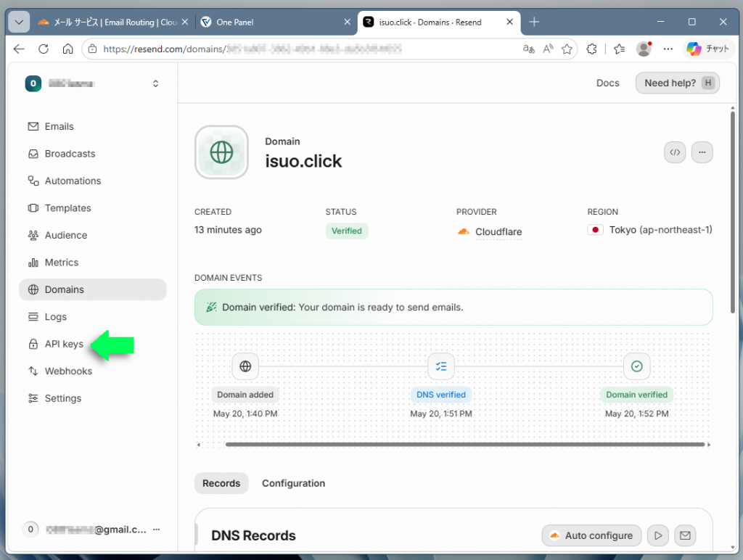
Task: Open the tab actions dropdown
Action: (19, 22)
